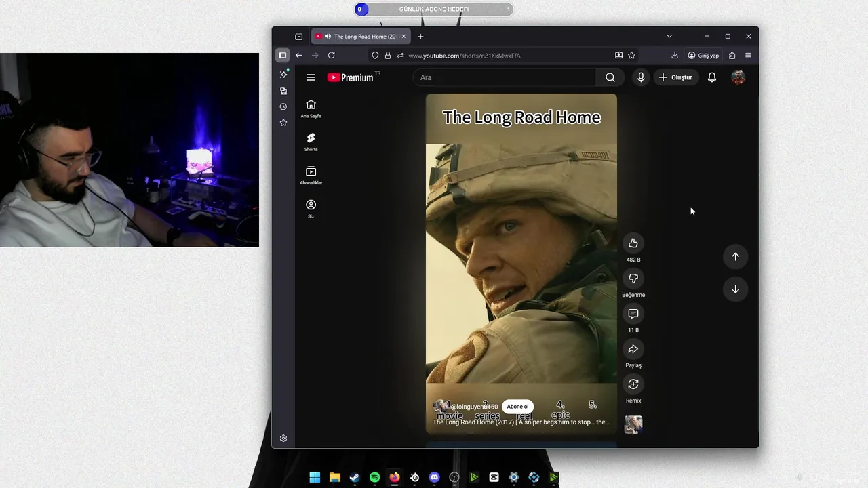Open comments showing 11 B

tap(633, 314)
